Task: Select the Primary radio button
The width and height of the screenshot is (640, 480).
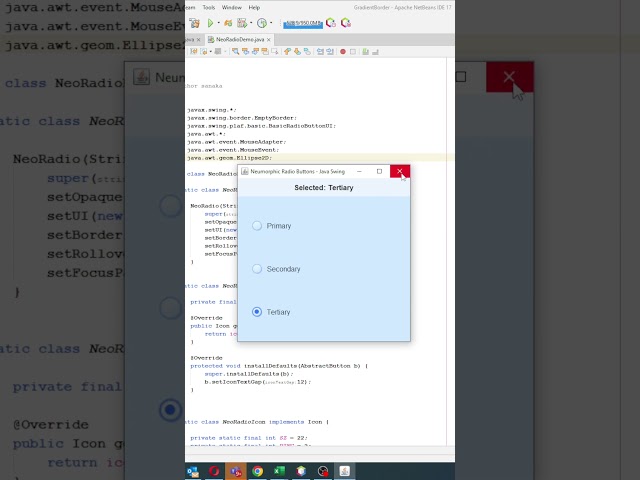Action: [257, 226]
